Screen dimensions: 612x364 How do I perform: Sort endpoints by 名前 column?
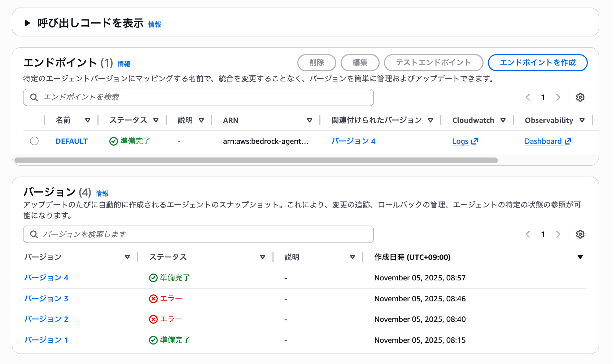[x=87, y=120]
